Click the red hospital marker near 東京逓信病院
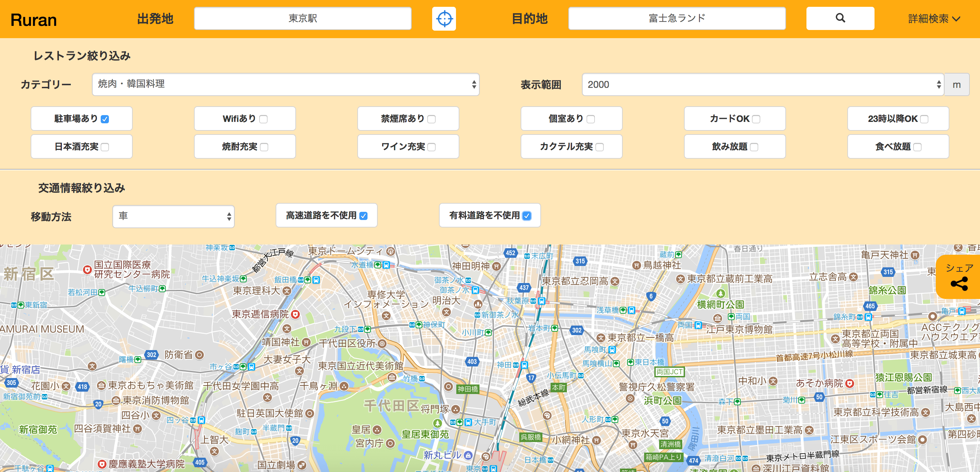 pyautogui.click(x=295, y=314)
